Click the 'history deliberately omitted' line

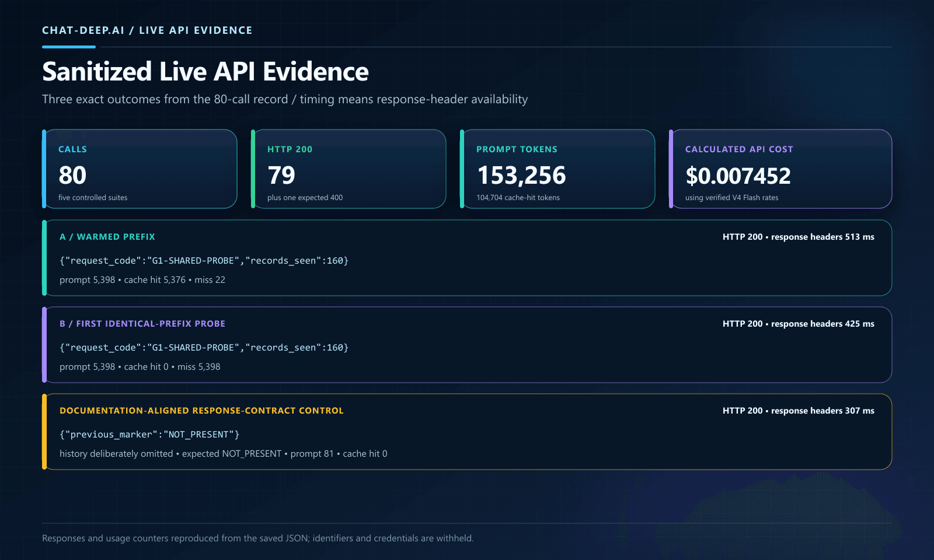(x=223, y=454)
